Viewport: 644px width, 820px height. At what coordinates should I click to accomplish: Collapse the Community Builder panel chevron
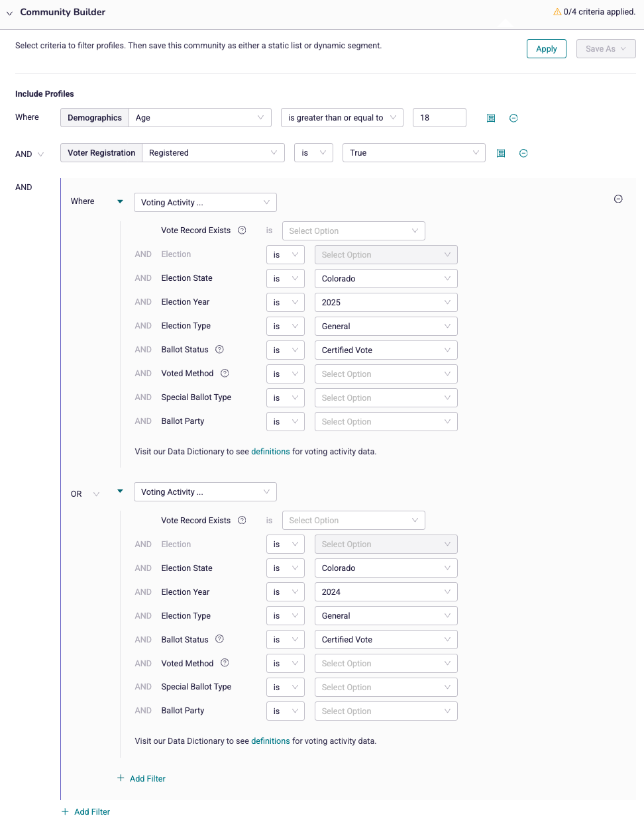pyautogui.click(x=9, y=13)
